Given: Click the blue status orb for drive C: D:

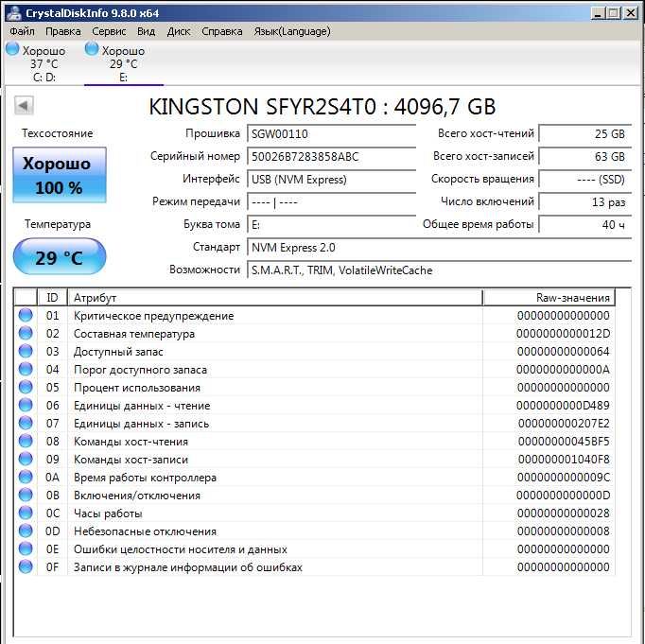Looking at the screenshot, I should 12,48.
